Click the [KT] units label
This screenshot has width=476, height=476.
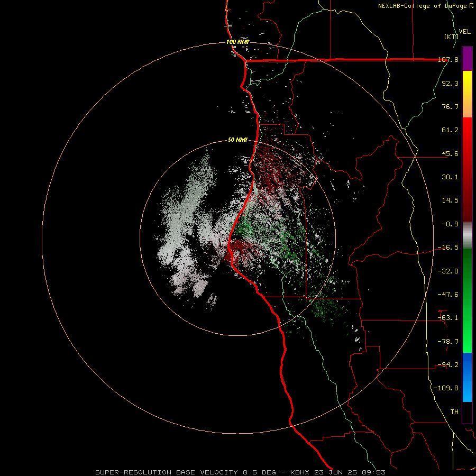[x=452, y=36]
